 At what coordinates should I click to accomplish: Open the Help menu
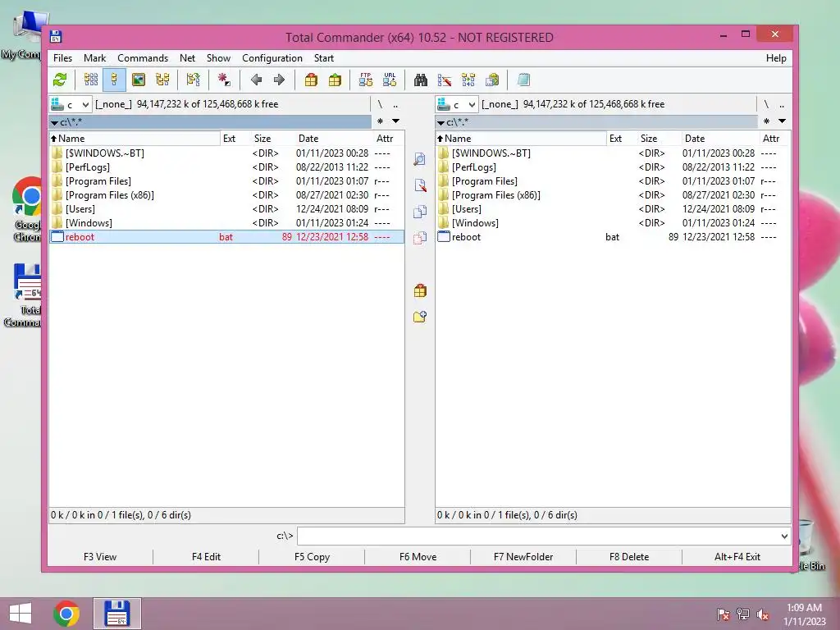(x=776, y=58)
